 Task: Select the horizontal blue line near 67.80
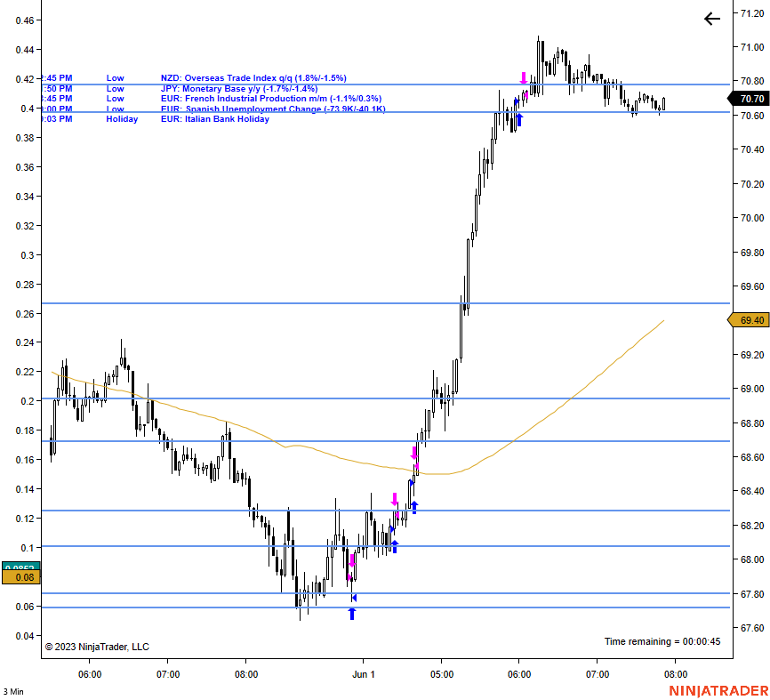386,593
